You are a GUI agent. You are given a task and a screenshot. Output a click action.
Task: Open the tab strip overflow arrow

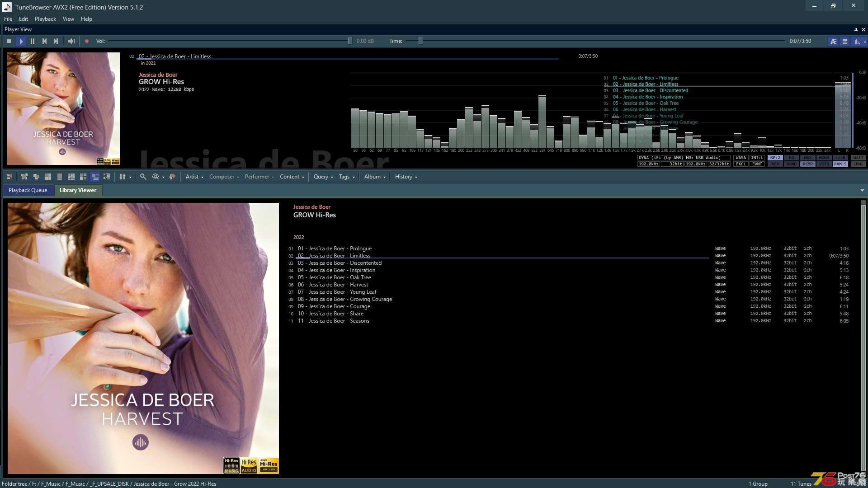pos(862,191)
